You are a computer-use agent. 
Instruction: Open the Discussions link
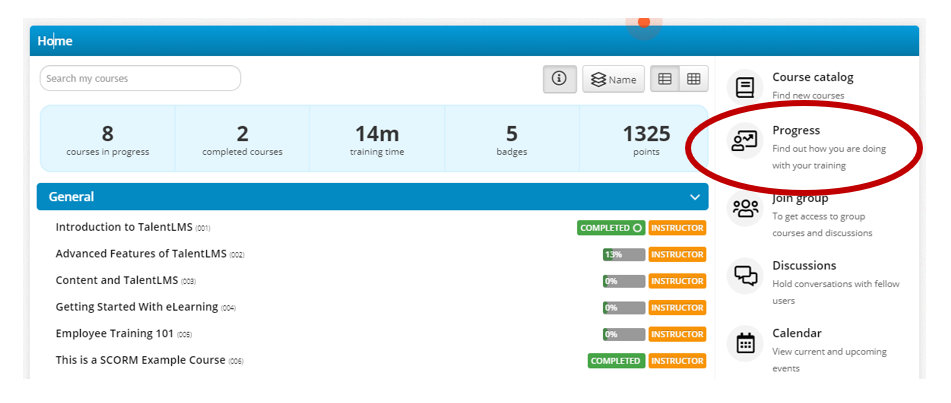tap(804, 265)
